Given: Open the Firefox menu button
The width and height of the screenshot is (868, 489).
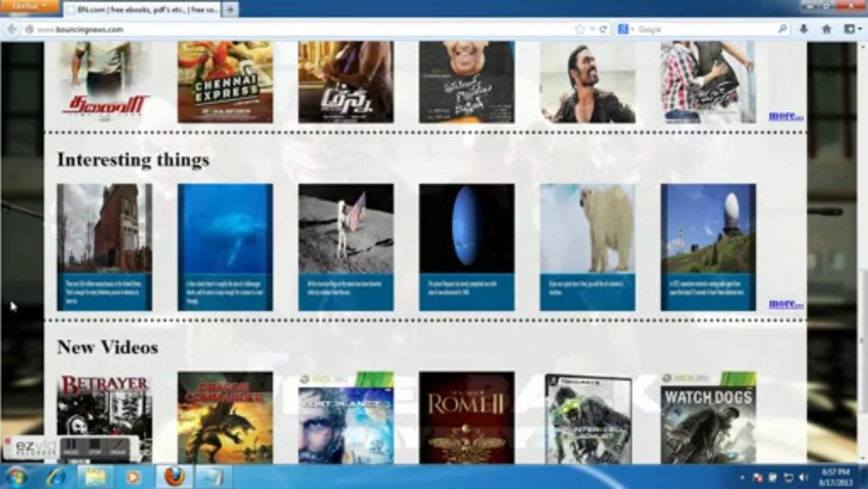Looking at the screenshot, I should (30, 6).
